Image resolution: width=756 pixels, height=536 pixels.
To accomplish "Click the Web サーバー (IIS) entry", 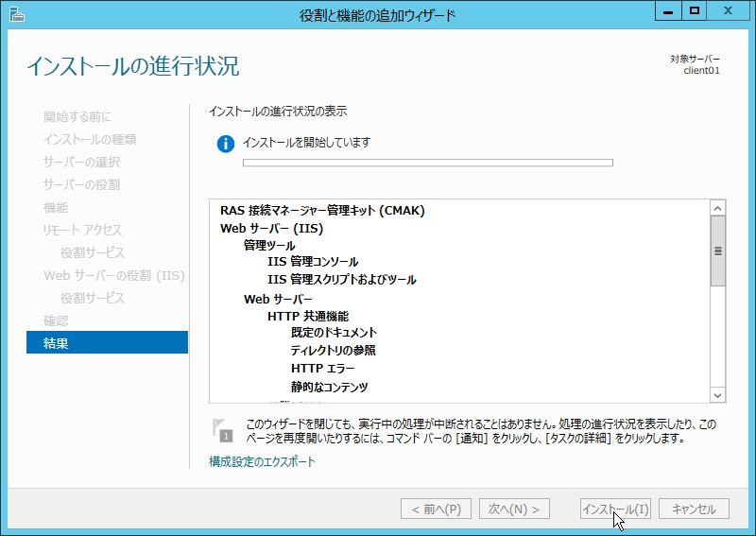I will [271, 228].
